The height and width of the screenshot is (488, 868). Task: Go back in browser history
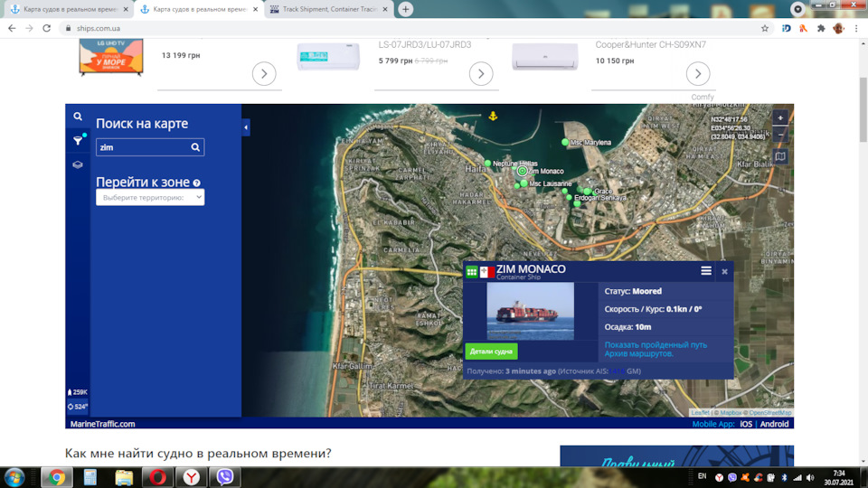click(12, 28)
